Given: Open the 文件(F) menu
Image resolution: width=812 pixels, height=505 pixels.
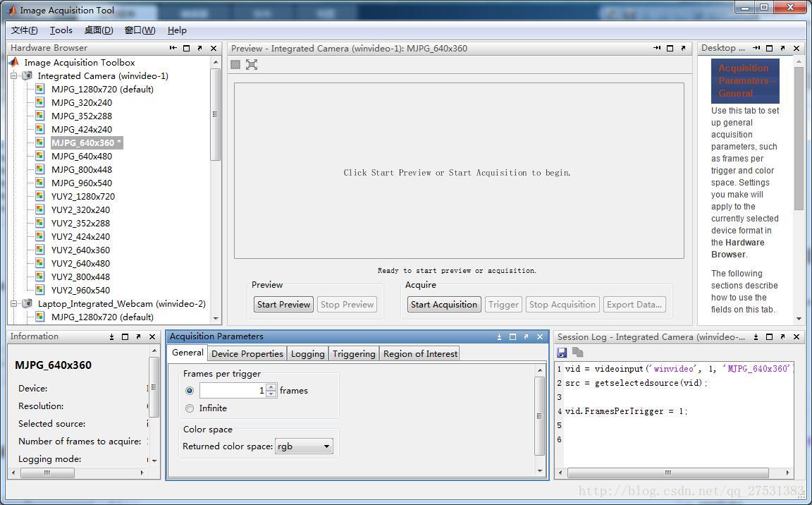Looking at the screenshot, I should [25, 30].
